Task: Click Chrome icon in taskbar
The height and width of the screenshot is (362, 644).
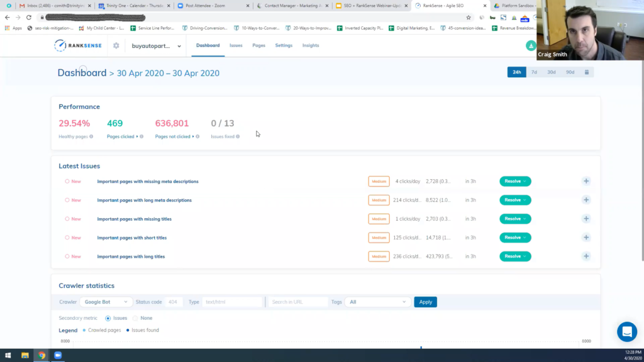Action: pyautogui.click(x=42, y=356)
